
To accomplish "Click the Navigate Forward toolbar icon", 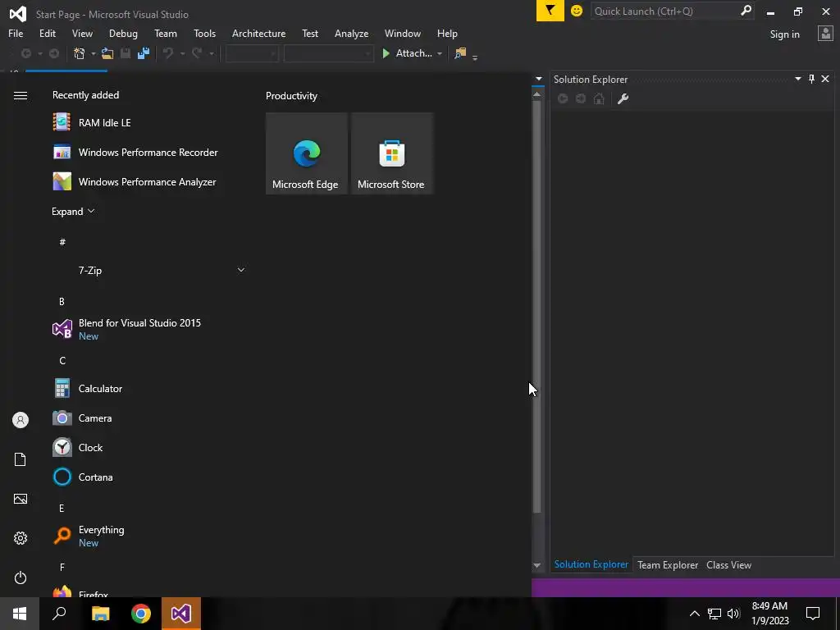I will (x=54, y=53).
